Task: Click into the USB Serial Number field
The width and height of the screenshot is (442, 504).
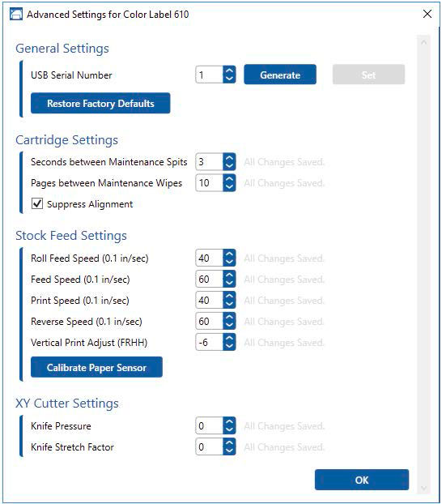Action: point(209,75)
